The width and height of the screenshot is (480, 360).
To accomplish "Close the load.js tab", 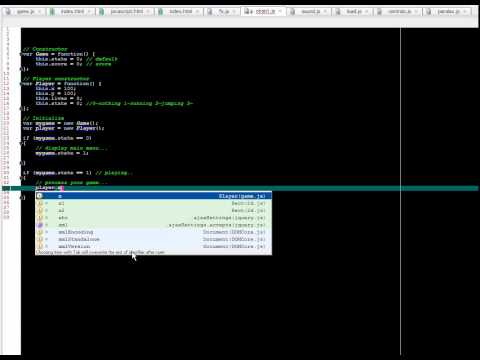I will coord(367,11).
